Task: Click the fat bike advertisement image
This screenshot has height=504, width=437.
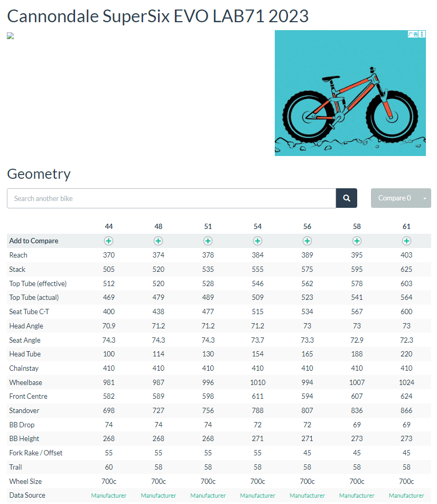Action: tap(350, 93)
